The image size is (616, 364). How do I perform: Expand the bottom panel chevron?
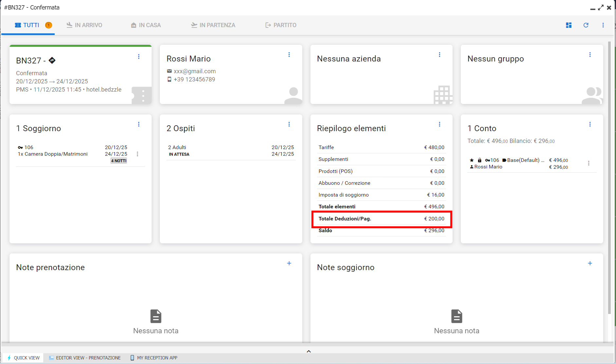click(308, 351)
